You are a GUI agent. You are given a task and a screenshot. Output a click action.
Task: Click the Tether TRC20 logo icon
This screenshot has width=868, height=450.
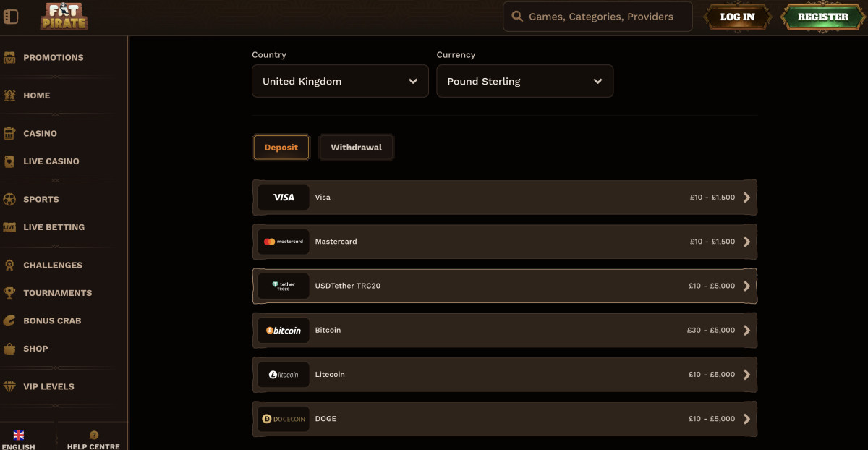tap(284, 286)
